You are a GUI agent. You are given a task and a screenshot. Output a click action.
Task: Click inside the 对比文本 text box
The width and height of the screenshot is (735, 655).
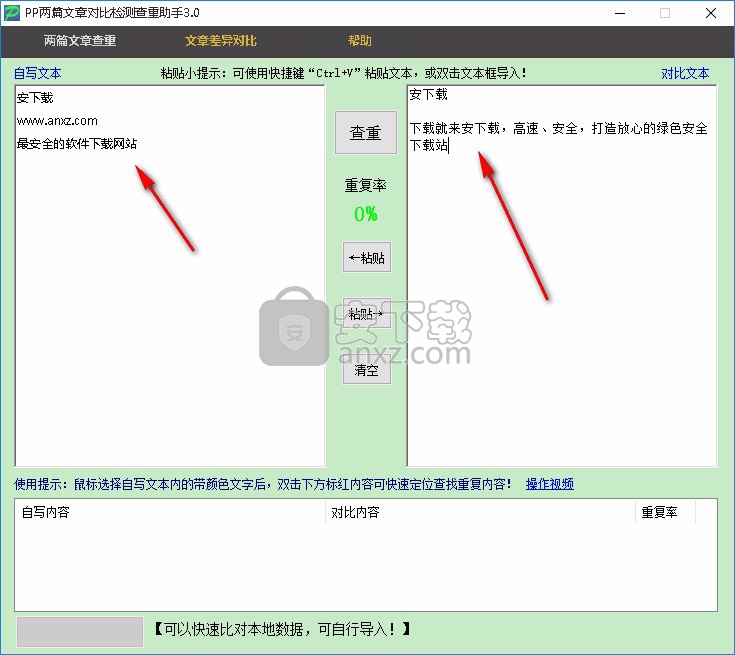(x=562, y=276)
